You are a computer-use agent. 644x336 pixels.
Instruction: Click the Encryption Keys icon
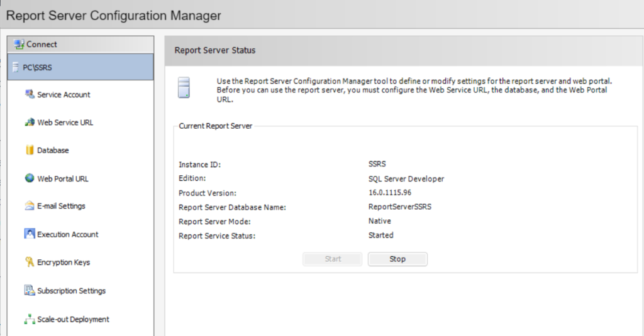point(30,262)
